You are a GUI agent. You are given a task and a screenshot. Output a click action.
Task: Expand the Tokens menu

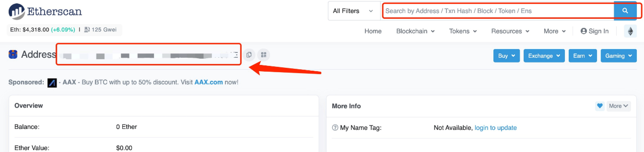463,31
